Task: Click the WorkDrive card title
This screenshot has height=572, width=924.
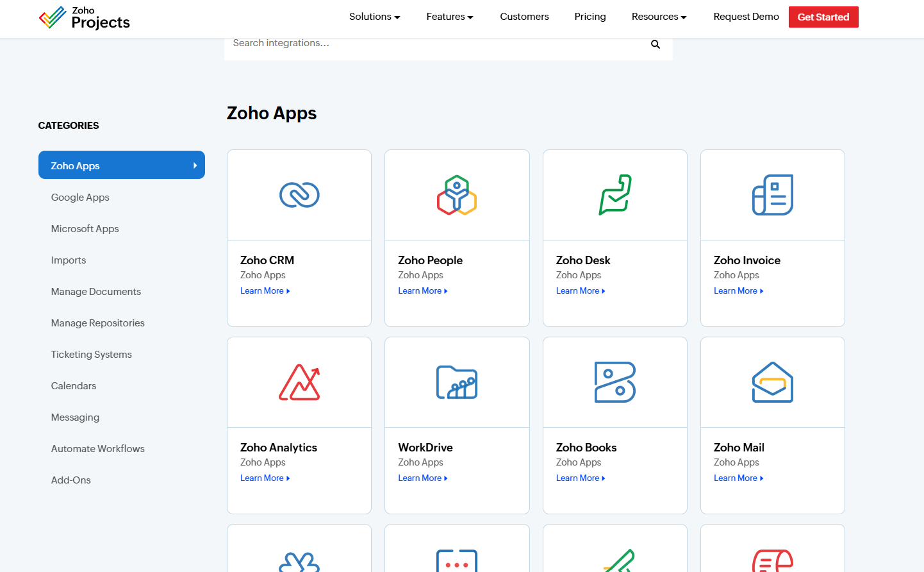Action: click(x=425, y=448)
